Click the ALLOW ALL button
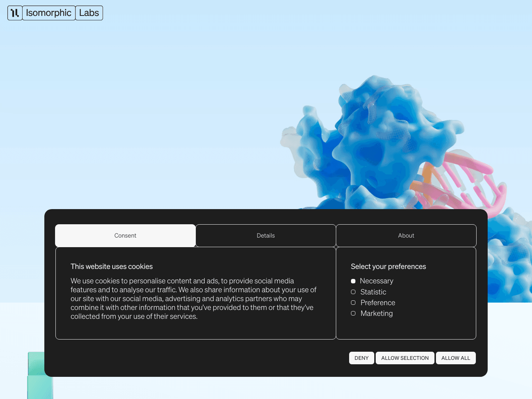Viewport: 532px width, 399px height. (x=456, y=358)
